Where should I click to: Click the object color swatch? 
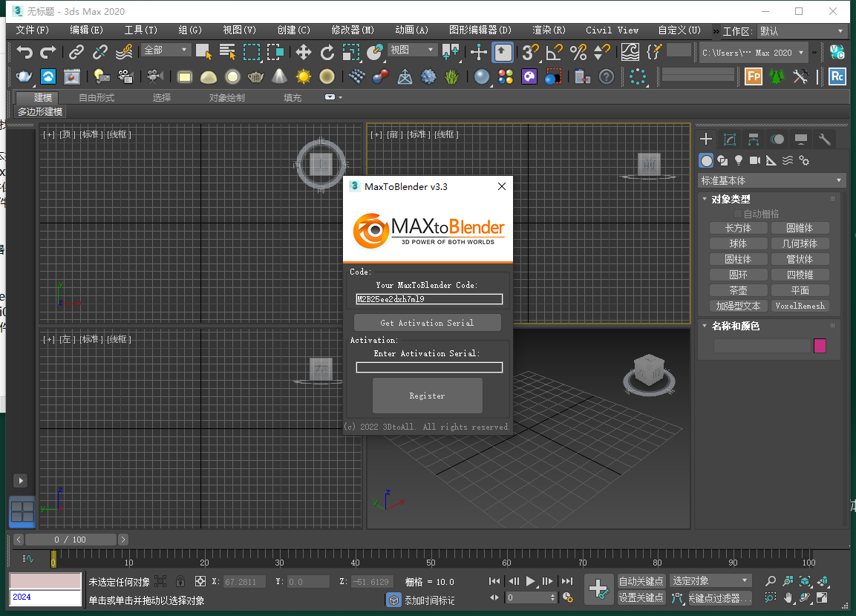pos(820,346)
